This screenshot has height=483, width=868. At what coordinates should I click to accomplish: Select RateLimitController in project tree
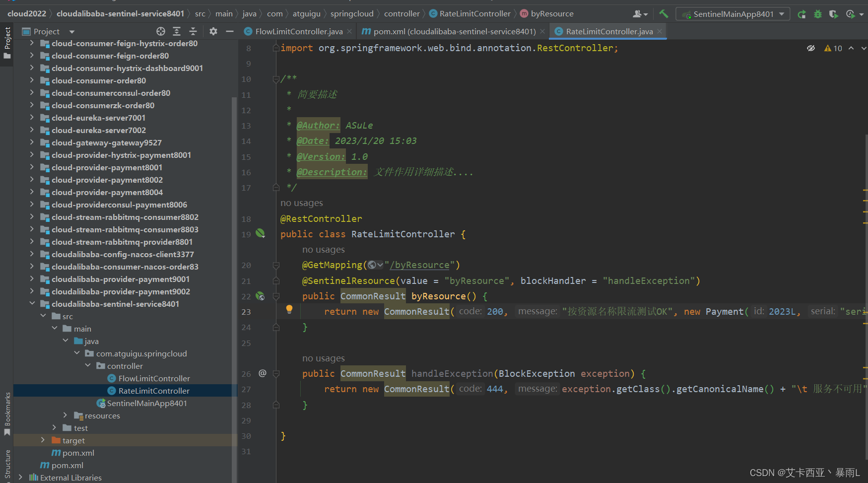point(154,391)
